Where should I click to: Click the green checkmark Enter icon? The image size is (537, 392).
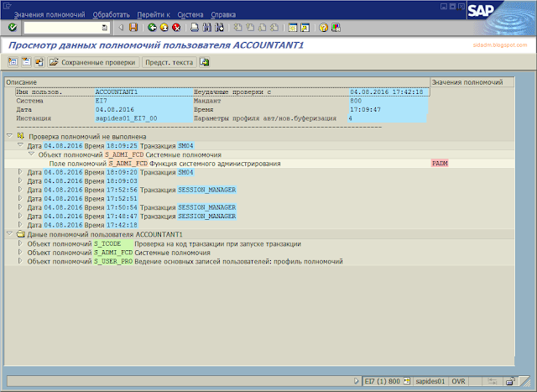[13, 28]
